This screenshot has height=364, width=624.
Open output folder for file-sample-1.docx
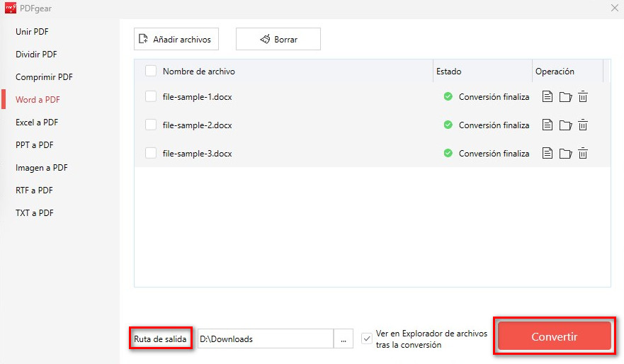(565, 97)
